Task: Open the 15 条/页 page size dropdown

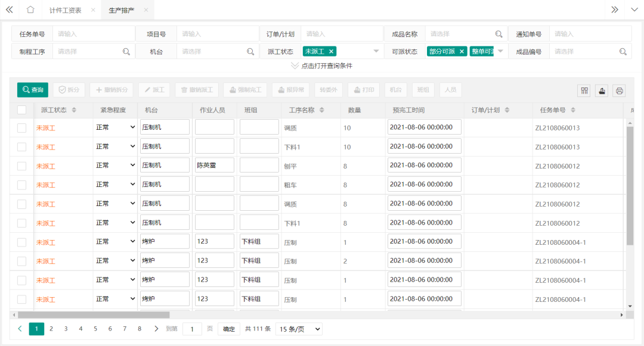Action: pyautogui.click(x=301, y=329)
